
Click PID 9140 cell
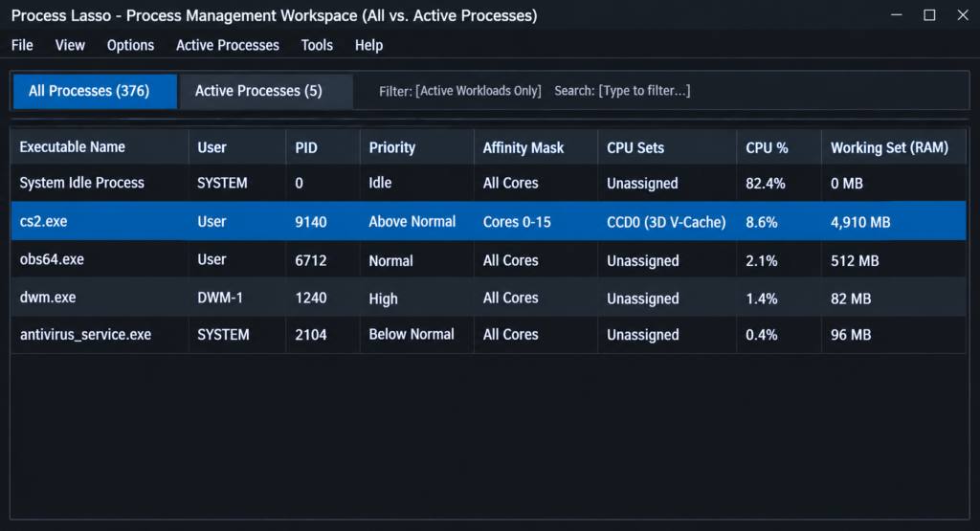point(311,222)
